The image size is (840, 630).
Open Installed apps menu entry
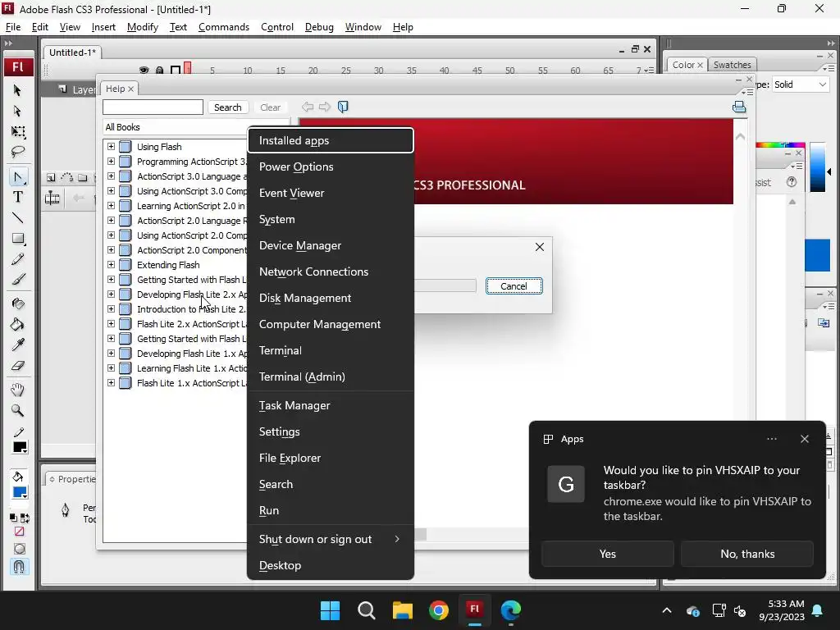[330, 140]
